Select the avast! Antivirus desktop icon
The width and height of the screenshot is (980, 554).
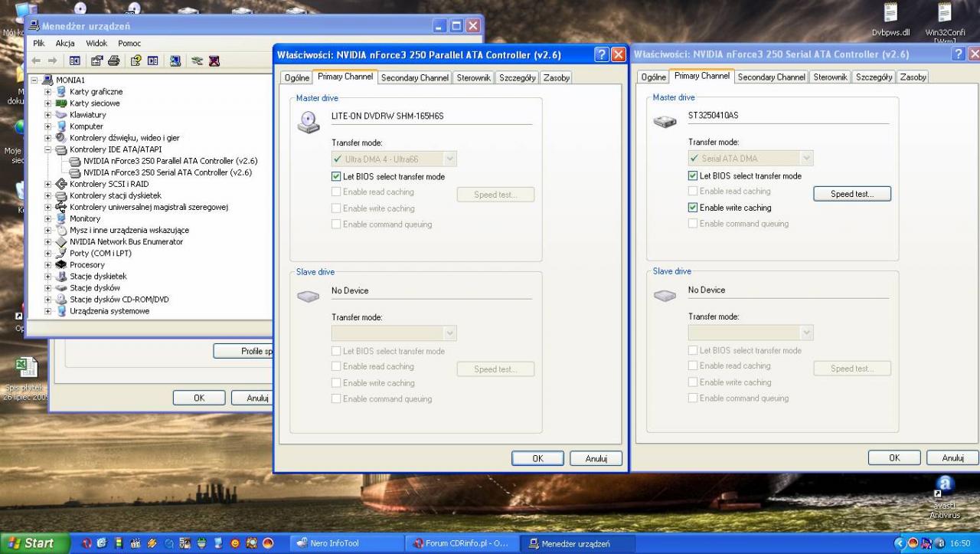point(945,497)
